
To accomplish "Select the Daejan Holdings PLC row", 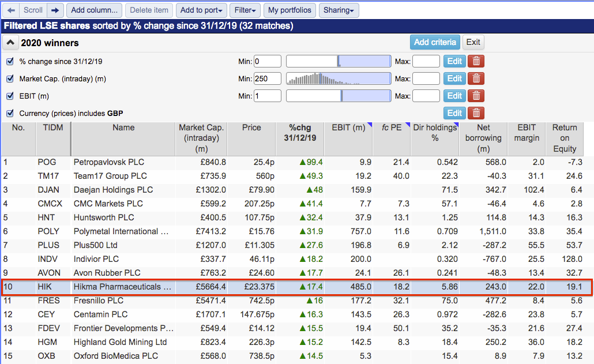I will coord(292,190).
